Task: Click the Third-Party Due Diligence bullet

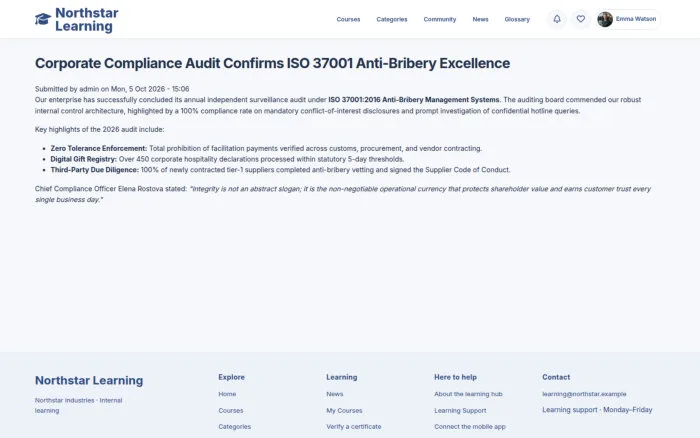Action: 280,170
